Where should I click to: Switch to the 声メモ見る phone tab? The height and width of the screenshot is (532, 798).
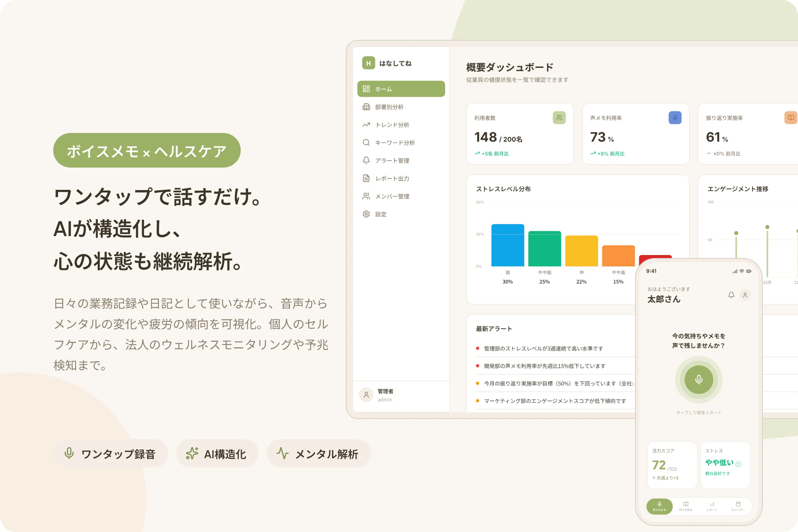click(x=685, y=506)
